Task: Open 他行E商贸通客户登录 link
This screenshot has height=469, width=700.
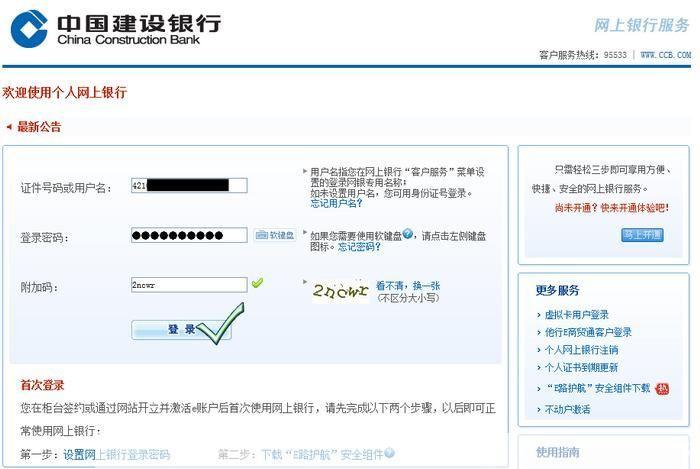Action: pos(588,332)
